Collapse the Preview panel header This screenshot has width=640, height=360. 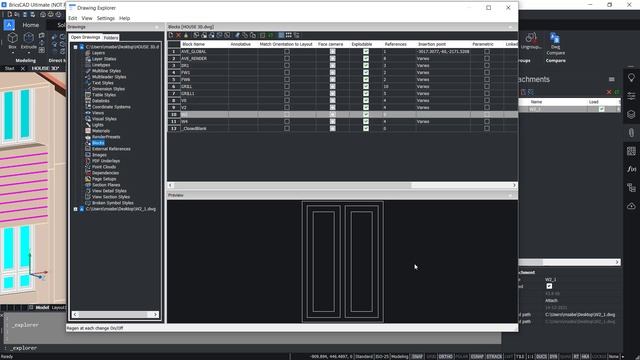[510, 195]
